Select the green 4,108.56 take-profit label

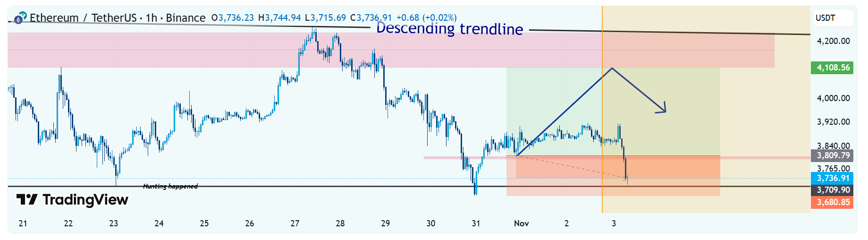pos(833,68)
